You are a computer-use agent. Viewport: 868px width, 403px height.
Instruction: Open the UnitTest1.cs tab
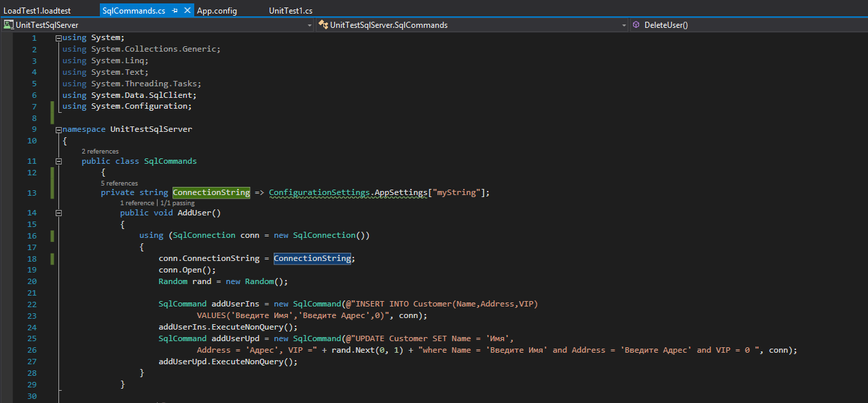(x=291, y=11)
